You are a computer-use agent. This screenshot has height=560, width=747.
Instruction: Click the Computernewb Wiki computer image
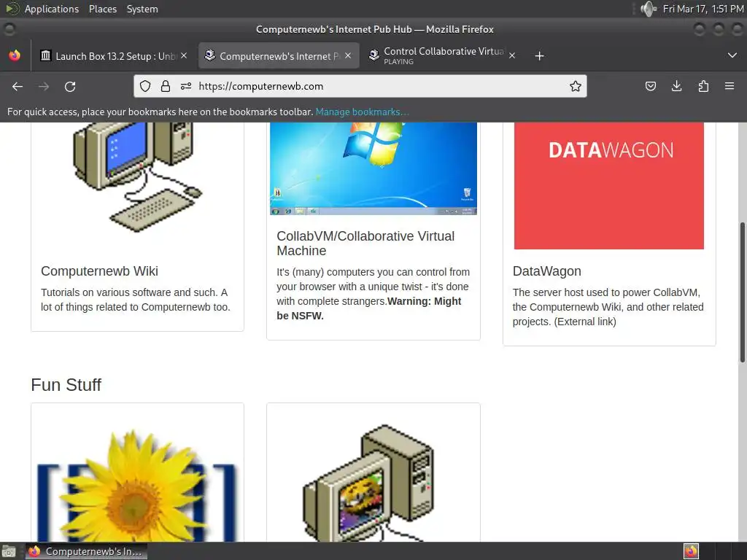tap(138, 177)
